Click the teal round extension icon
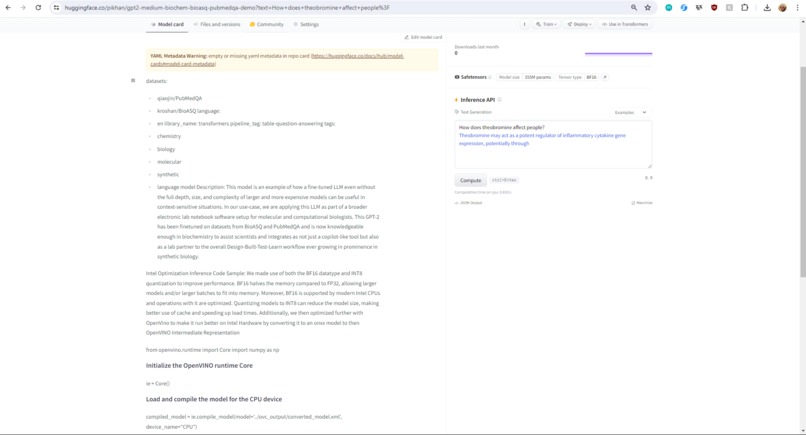This screenshot has height=435, width=806. tap(669, 8)
